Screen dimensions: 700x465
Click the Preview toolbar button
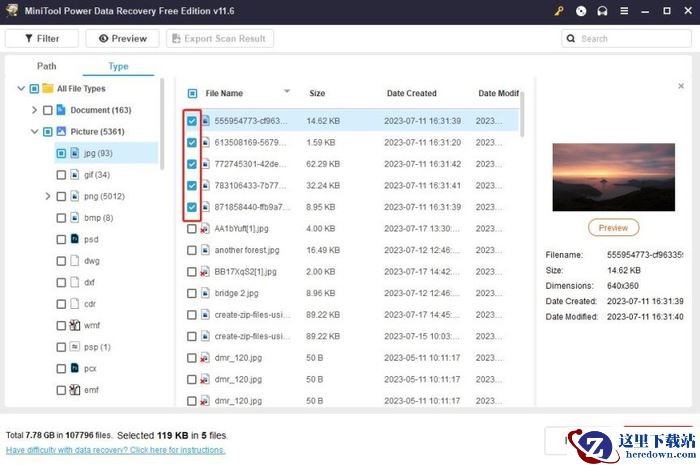point(122,38)
